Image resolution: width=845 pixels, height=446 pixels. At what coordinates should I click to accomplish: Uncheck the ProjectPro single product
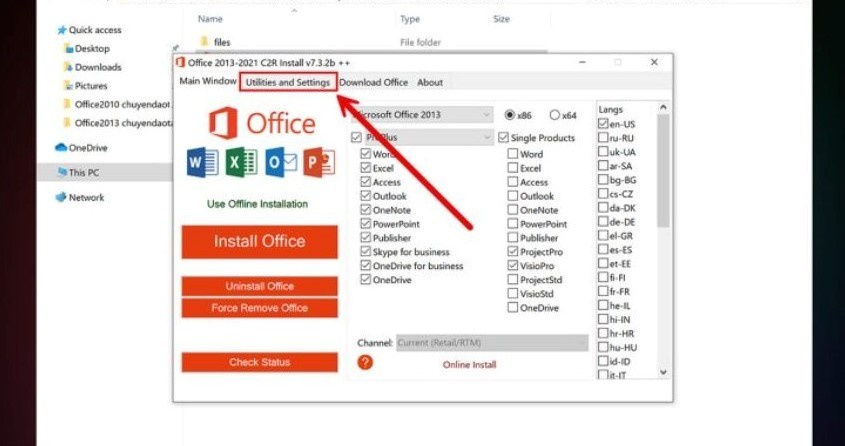(512, 252)
